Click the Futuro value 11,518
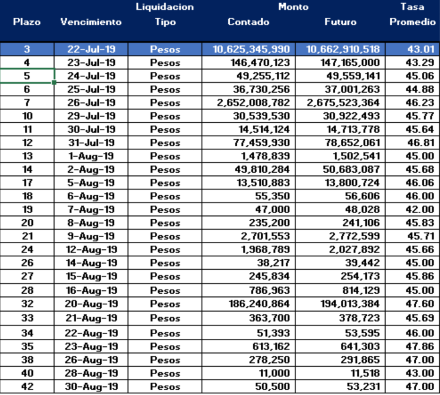The image size is (440, 395). click(340, 373)
